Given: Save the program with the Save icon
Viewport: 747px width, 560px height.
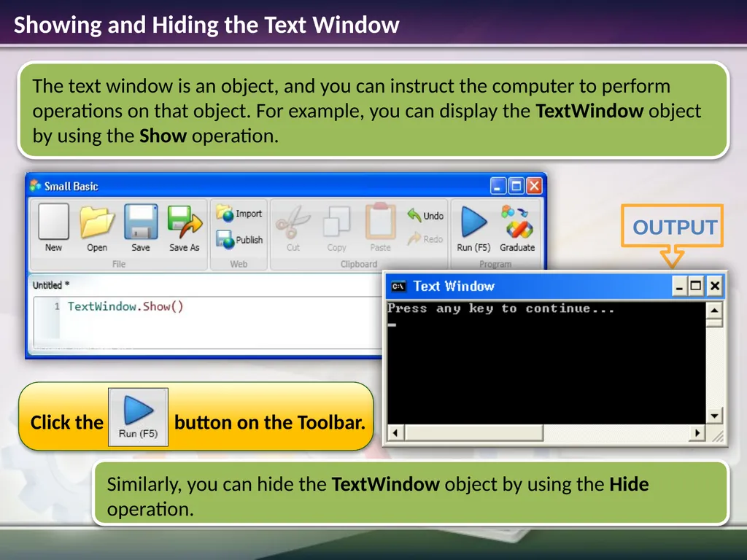Looking at the screenshot, I should 141,227.
